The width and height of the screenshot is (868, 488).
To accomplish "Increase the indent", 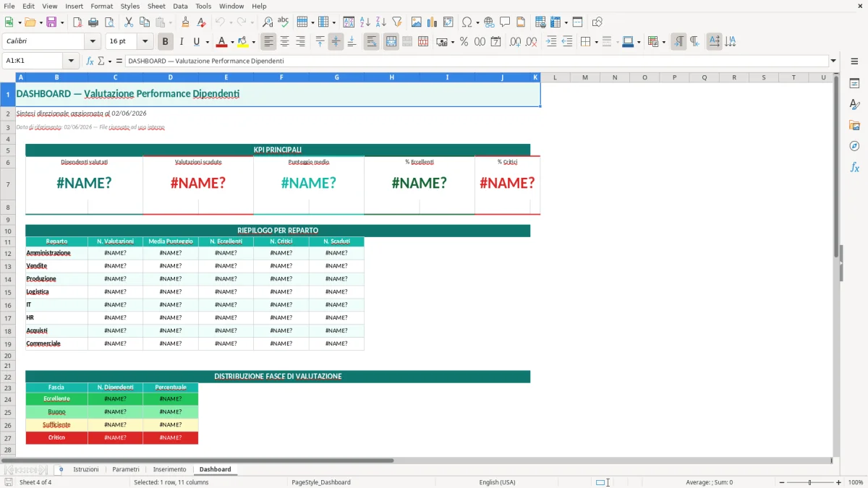I will (x=551, y=42).
